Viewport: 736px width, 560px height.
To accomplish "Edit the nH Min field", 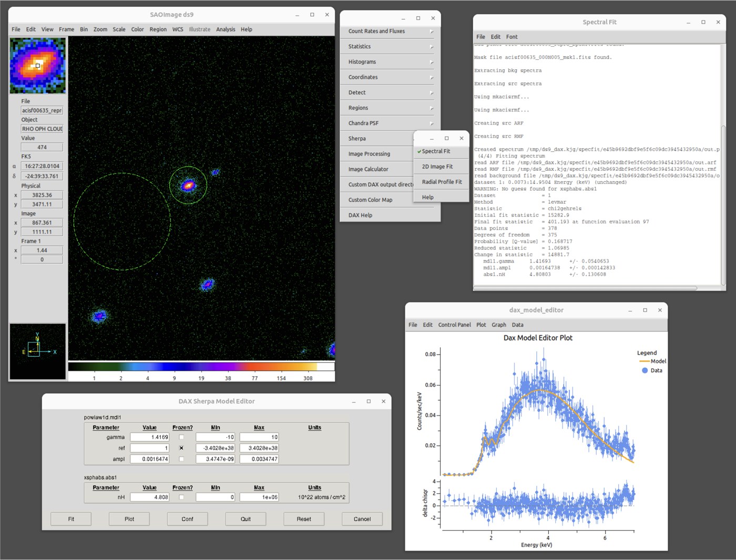I will tap(216, 497).
